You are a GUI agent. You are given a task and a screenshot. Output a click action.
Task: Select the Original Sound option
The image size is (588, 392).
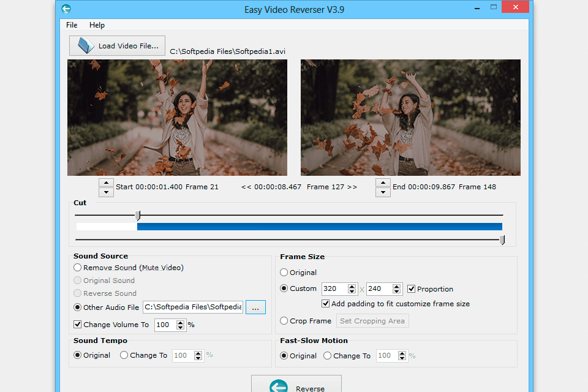(104, 280)
